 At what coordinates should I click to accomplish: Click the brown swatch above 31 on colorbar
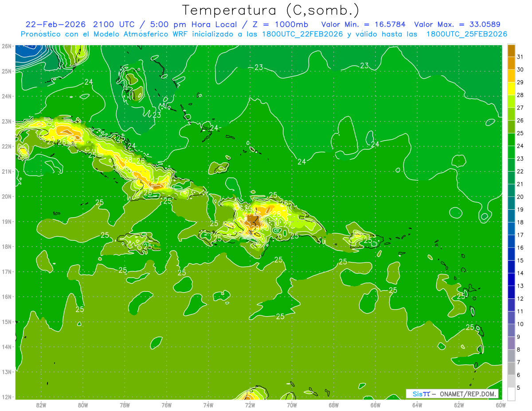(511, 51)
